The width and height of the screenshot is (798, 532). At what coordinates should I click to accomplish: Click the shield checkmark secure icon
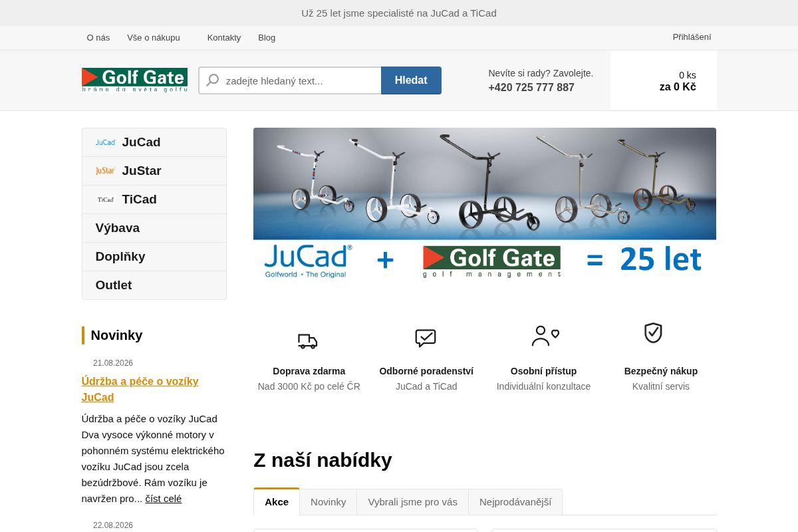pyautogui.click(x=653, y=332)
